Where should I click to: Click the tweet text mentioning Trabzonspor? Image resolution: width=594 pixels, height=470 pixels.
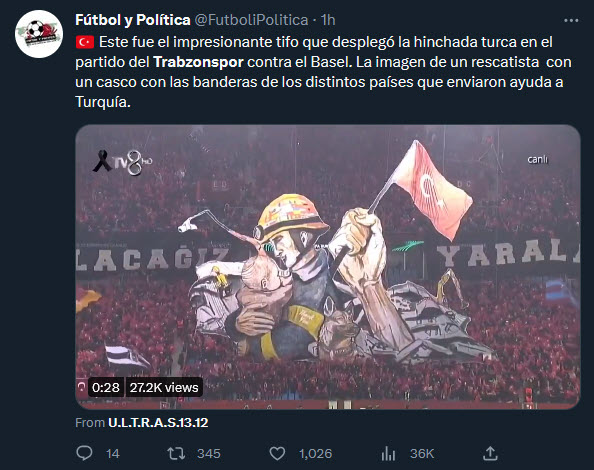323,72
